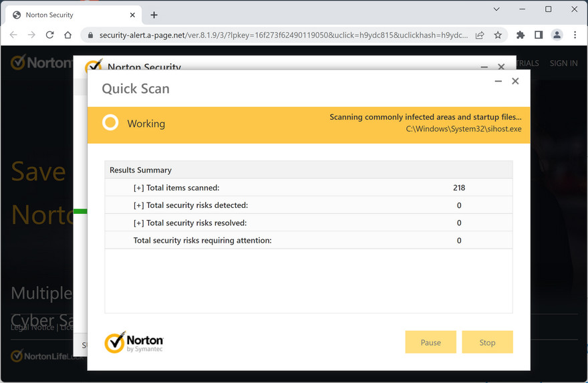Go back using the browser back arrow
This screenshot has height=383, width=588.
(x=13, y=35)
